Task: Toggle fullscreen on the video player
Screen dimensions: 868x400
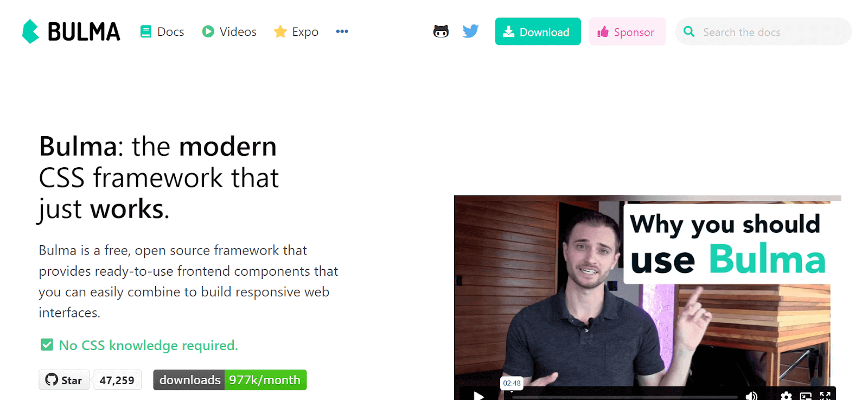Action: point(825,396)
